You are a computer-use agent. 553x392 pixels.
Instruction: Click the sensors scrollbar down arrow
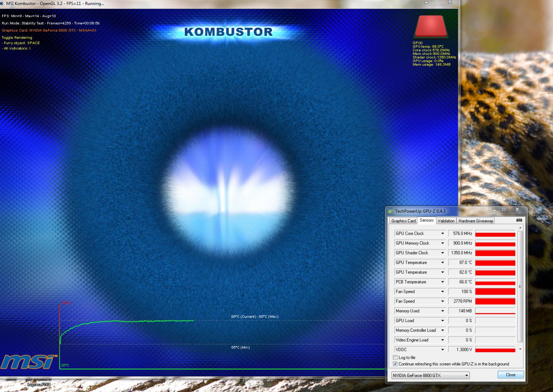click(x=520, y=349)
